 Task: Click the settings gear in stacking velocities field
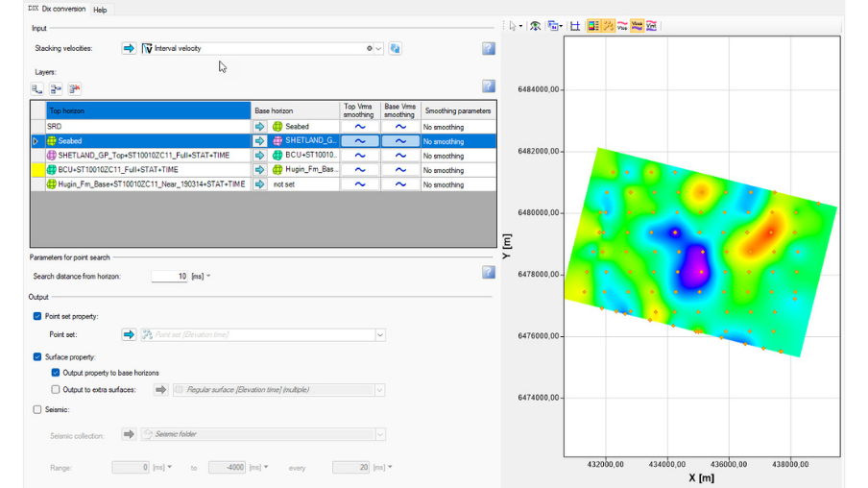pos(370,49)
